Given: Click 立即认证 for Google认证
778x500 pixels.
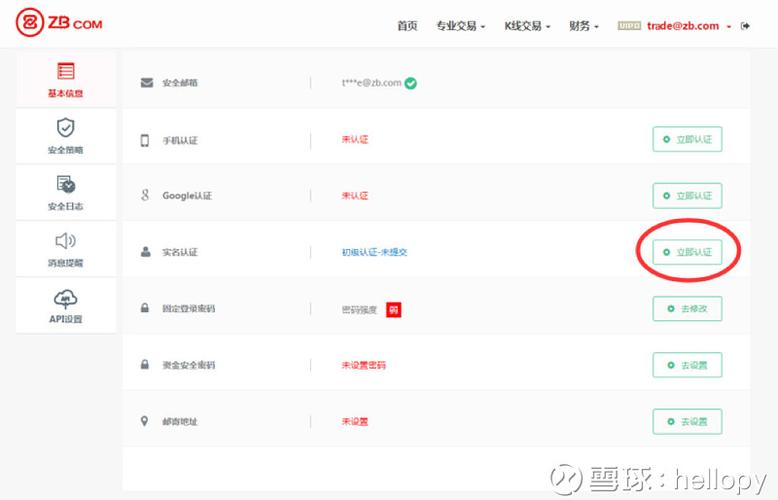Looking at the screenshot, I should coord(687,196).
